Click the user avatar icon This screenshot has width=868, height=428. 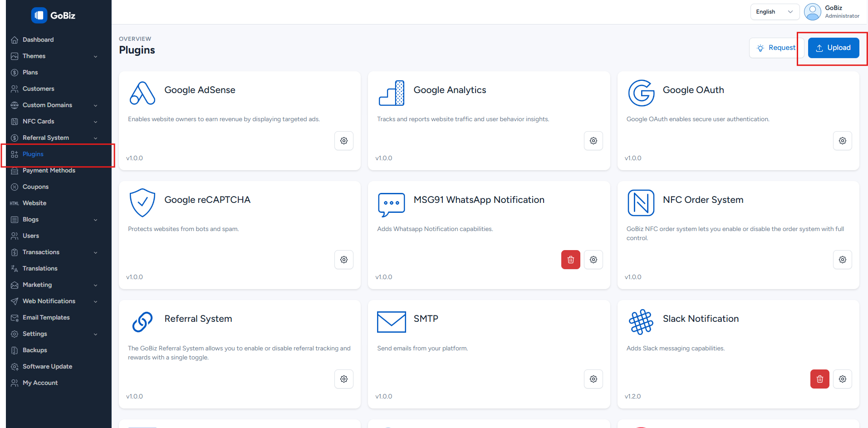click(x=813, y=12)
